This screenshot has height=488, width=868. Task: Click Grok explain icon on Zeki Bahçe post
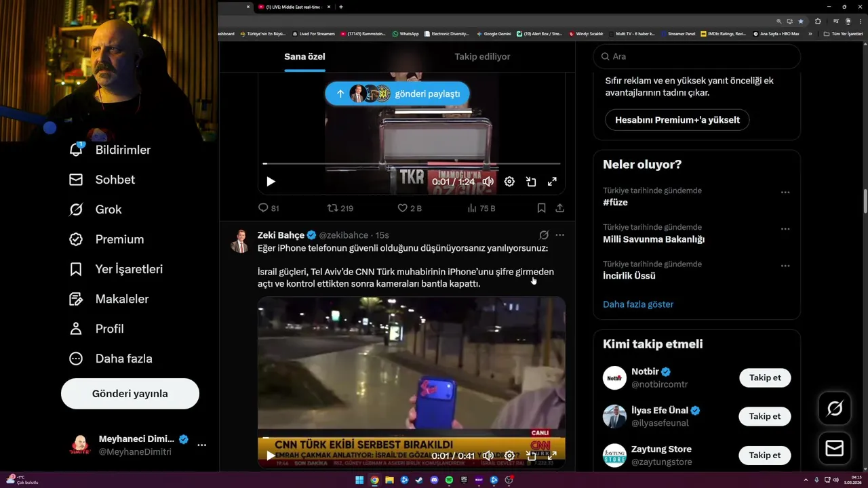[543, 235]
